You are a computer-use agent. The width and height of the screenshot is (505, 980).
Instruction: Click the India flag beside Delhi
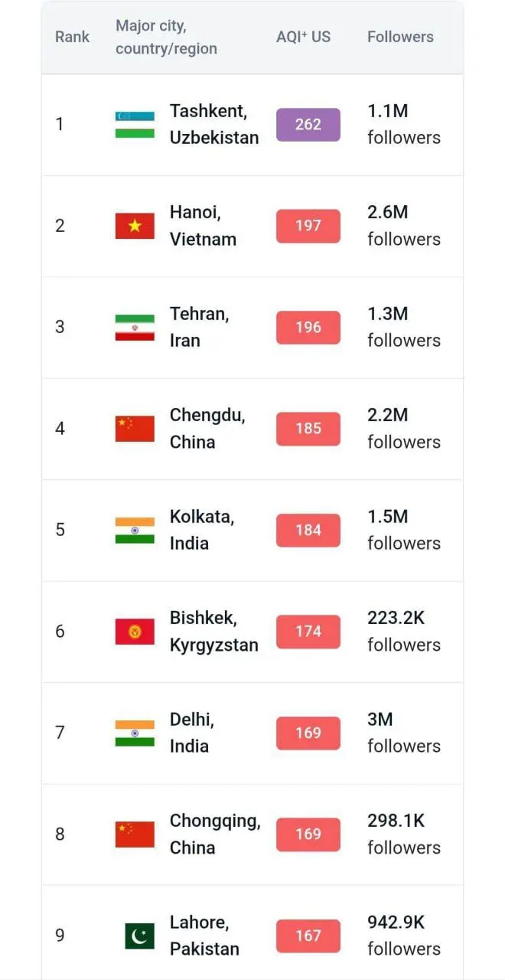135,733
